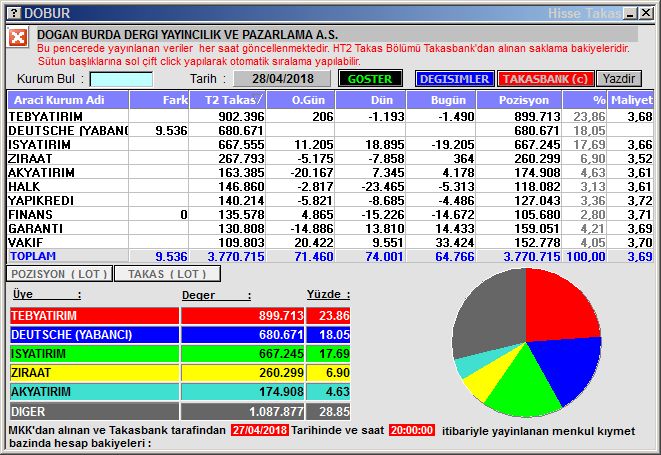
Task: Click the yellow ZIRAAT legend bar
Action: (94, 373)
